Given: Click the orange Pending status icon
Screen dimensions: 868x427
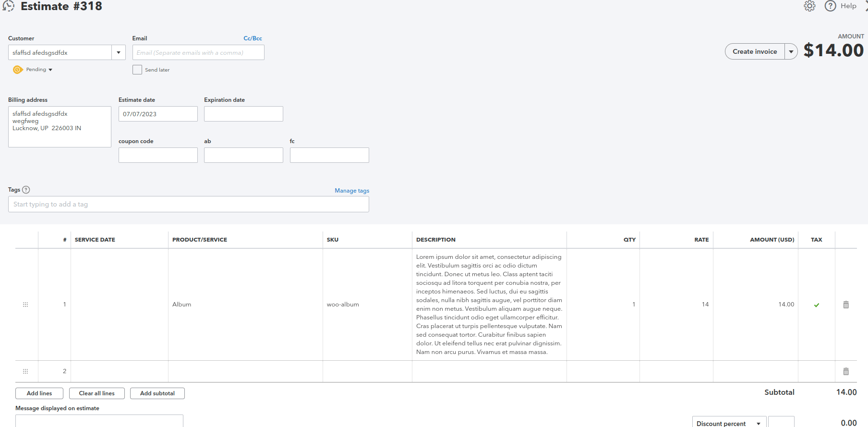Looking at the screenshot, I should coord(18,70).
